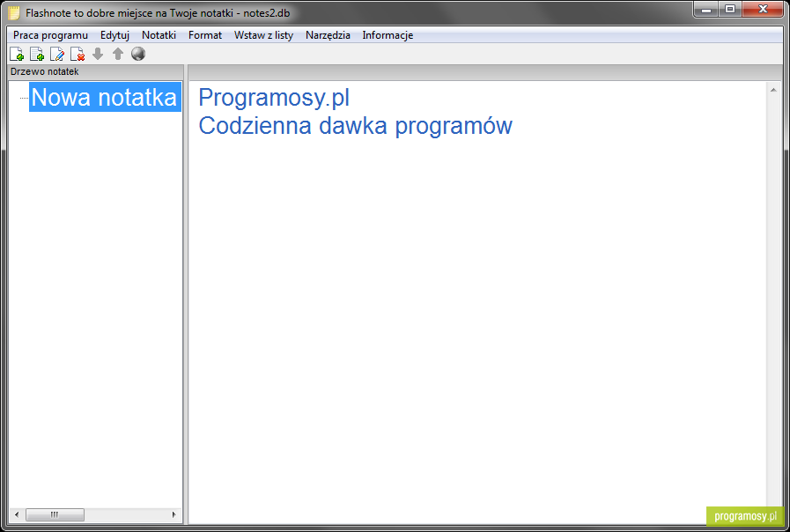
Task: Open the Edytuj menu
Action: click(x=114, y=35)
